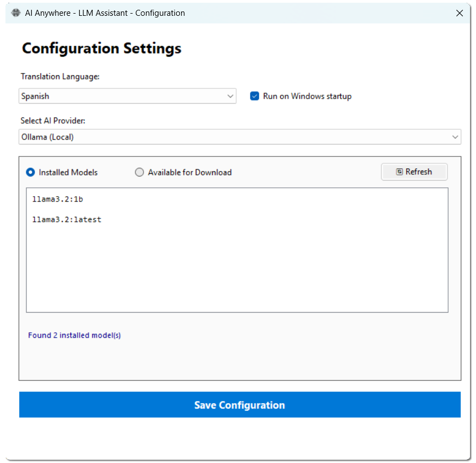Screen dimensions: 476x463
Task: Click the Save Configuration button
Action: pos(240,405)
